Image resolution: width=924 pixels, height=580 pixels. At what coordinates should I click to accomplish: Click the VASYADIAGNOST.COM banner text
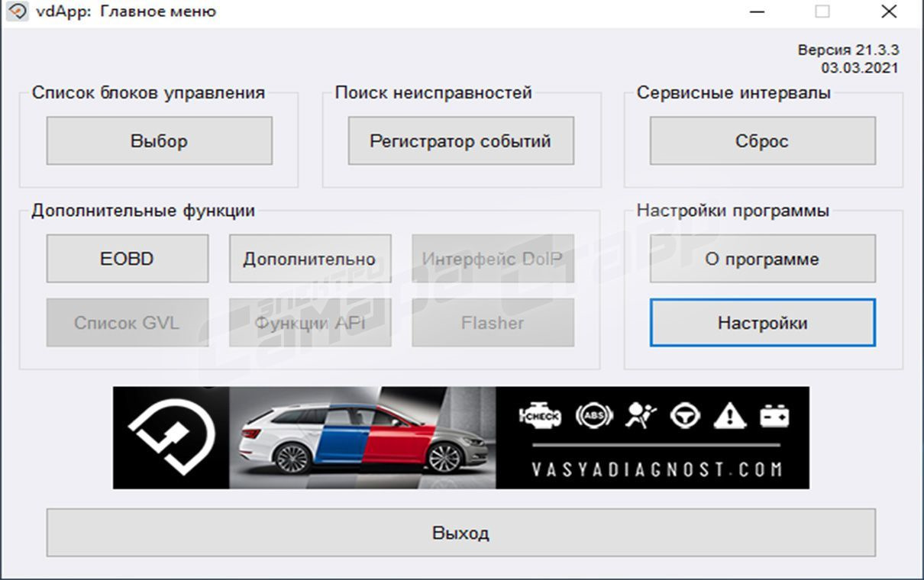[x=657, y=469]
